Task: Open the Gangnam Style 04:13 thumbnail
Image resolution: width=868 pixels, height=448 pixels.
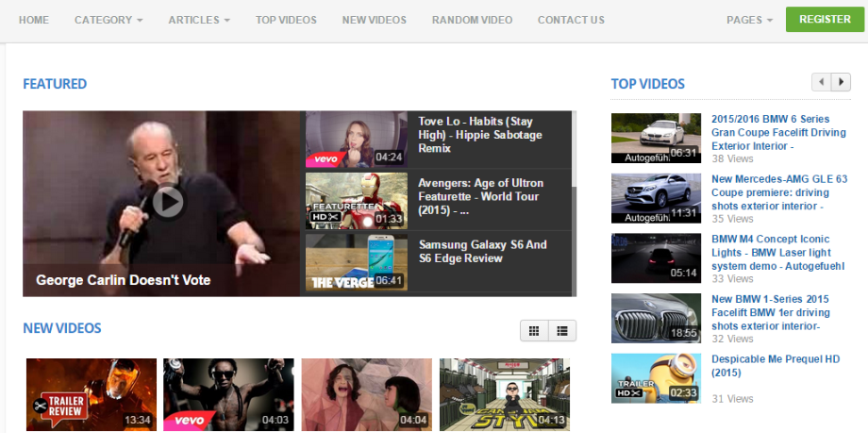Action: 505,394
